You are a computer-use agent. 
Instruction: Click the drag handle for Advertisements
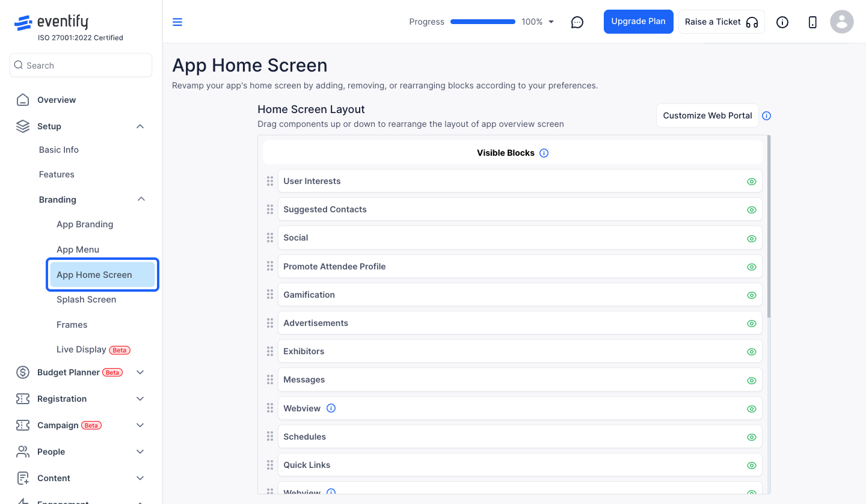(270, 323)
